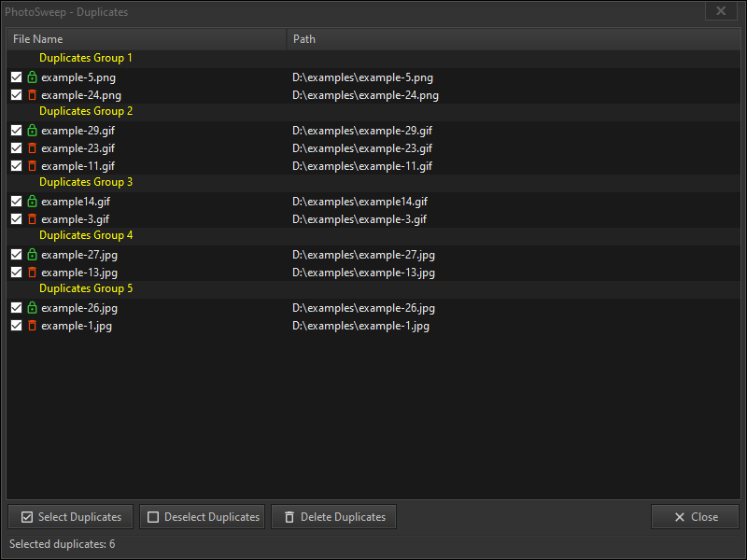The width and height of the screenshot is (747, 560).
Task: Uncheck the checkbox for example-3.gif
Action: [x=16, y=219]
